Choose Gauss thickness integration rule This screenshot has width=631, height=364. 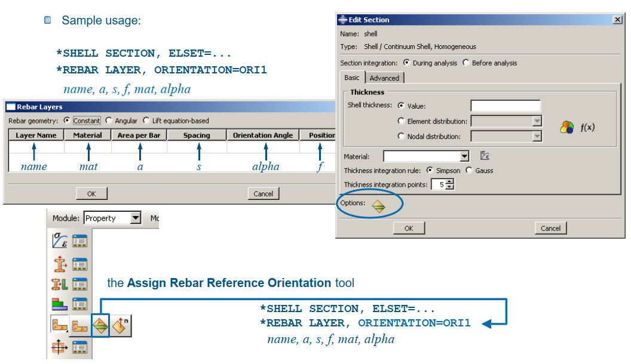468,171
